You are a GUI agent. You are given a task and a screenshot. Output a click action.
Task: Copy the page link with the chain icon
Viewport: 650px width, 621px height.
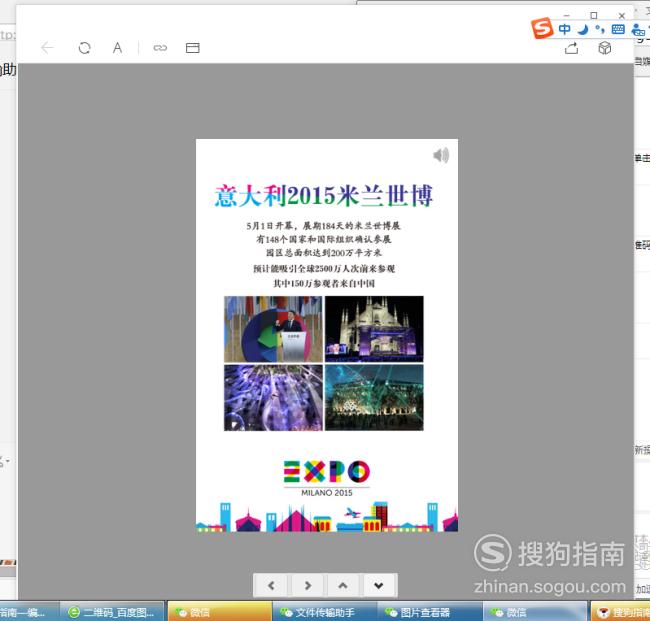160,48
